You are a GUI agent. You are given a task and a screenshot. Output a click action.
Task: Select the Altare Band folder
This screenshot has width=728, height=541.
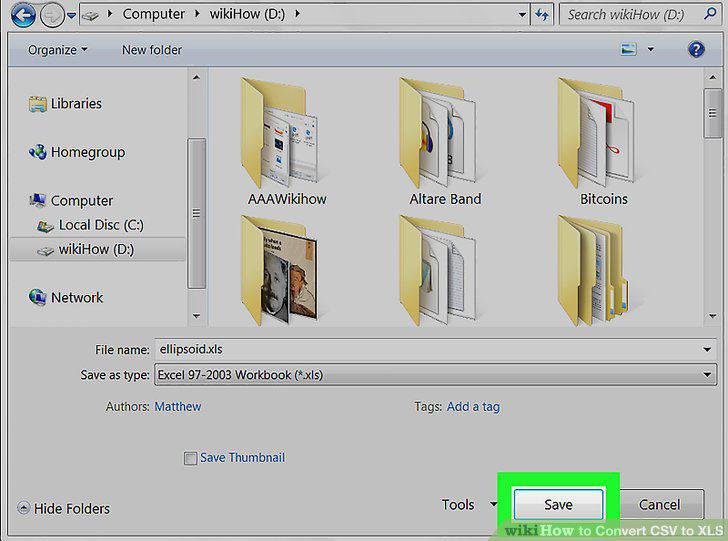[444, 142]
